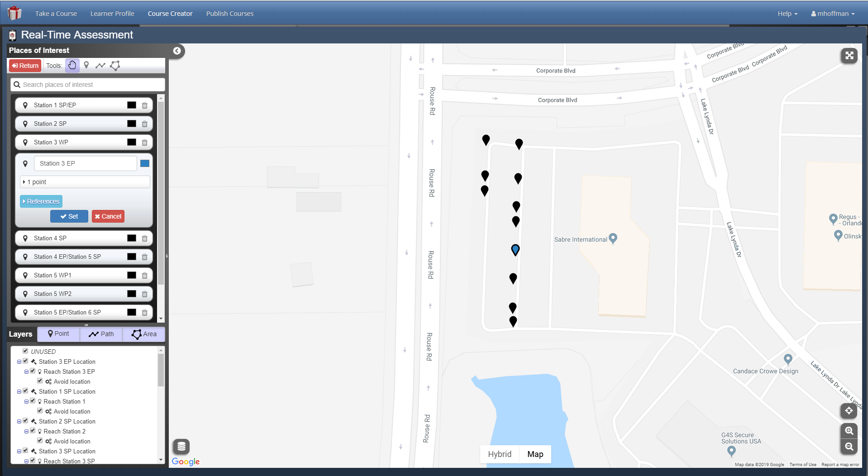The image size is (868, 476).
Task: Open Terms of Use link
Action: 803,465
